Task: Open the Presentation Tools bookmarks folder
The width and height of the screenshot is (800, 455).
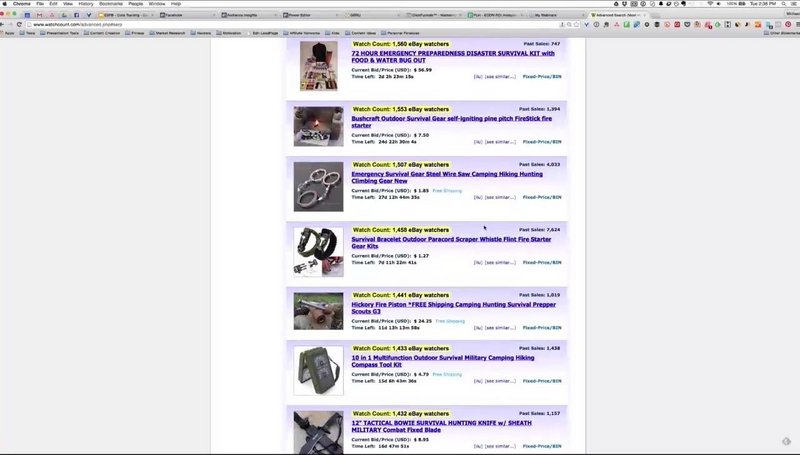Action: coord(60,33)
